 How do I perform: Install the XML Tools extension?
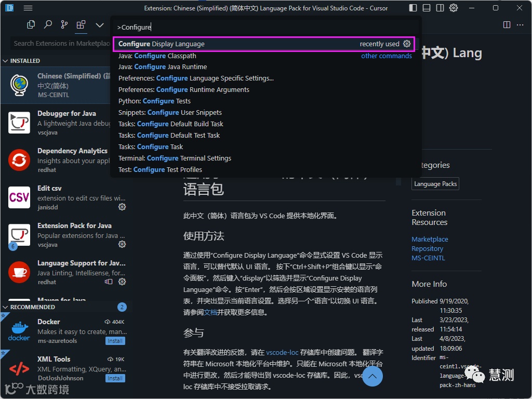point(115,378)
